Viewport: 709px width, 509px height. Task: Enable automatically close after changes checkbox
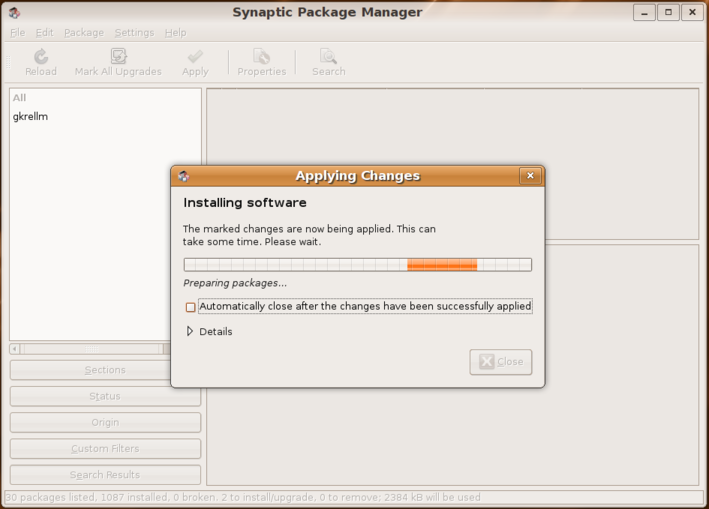[190, 307]
